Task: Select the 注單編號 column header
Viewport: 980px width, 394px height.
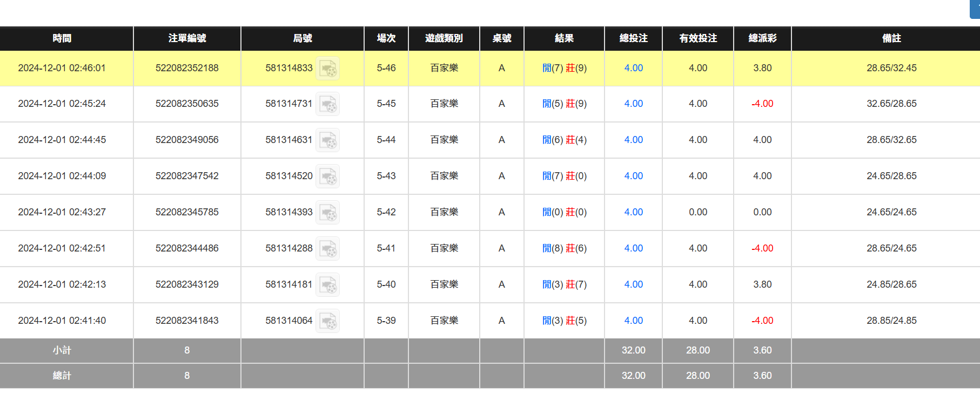Action: coord(187,38)
